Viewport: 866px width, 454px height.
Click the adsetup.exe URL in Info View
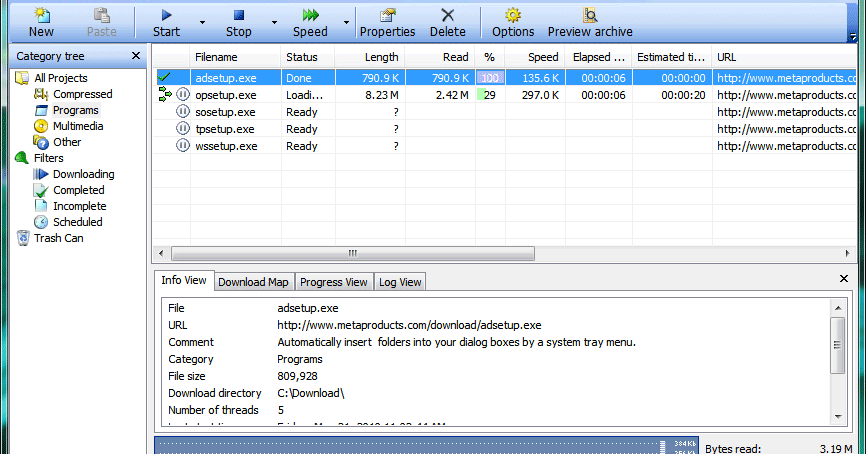tap(409, 325)
